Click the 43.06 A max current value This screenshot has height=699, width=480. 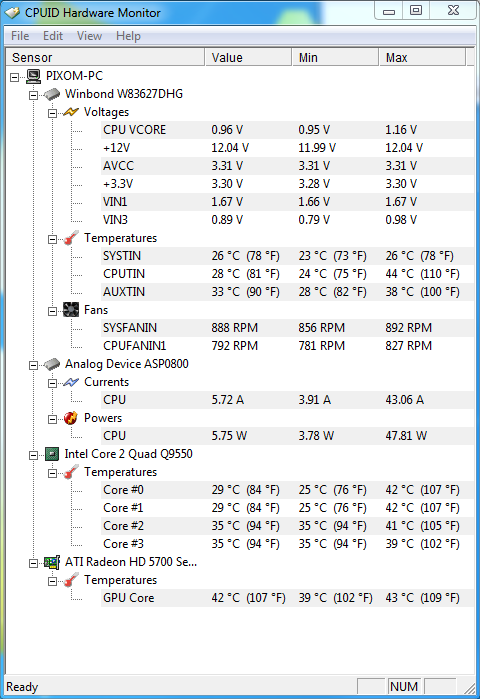coord(404,400)
